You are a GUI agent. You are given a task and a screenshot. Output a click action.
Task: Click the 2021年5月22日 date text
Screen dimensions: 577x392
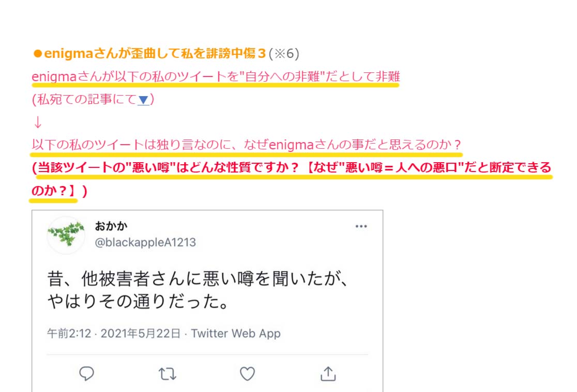(x=141, y=334)
